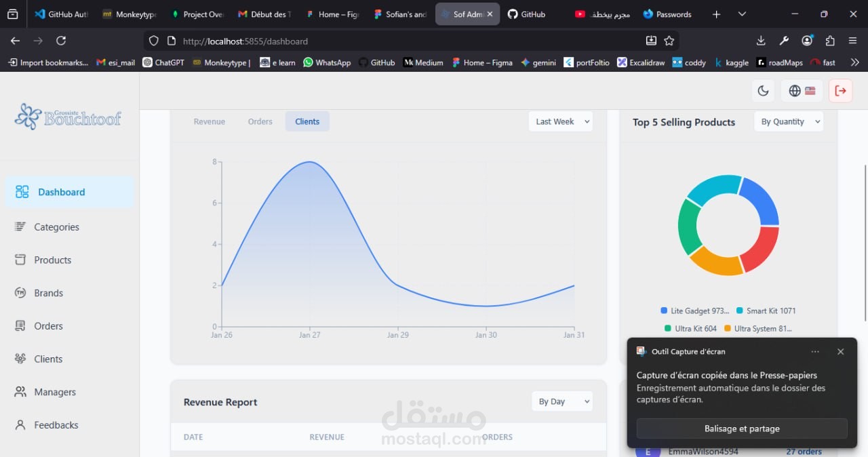Click the Clients group icon
This screenshot has height=457, width=868.
tap(20, 359)
